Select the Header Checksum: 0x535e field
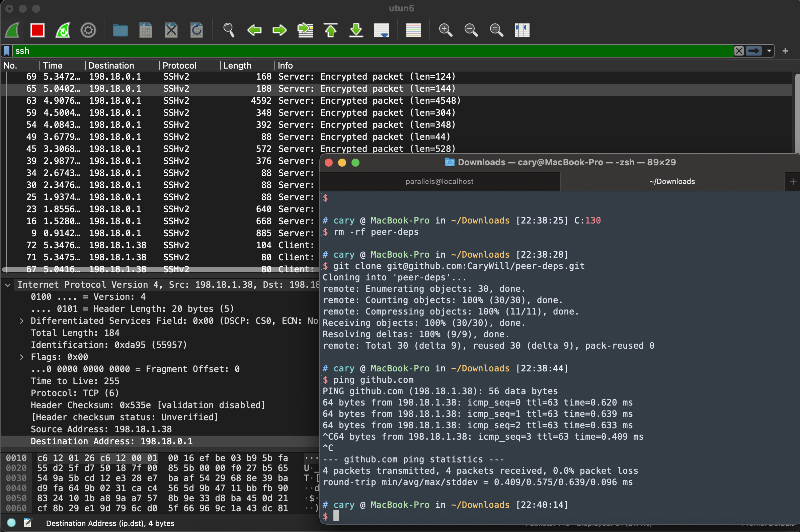This screenshot has height=532, width=800. pyautogui.click(x=148, y=405)
